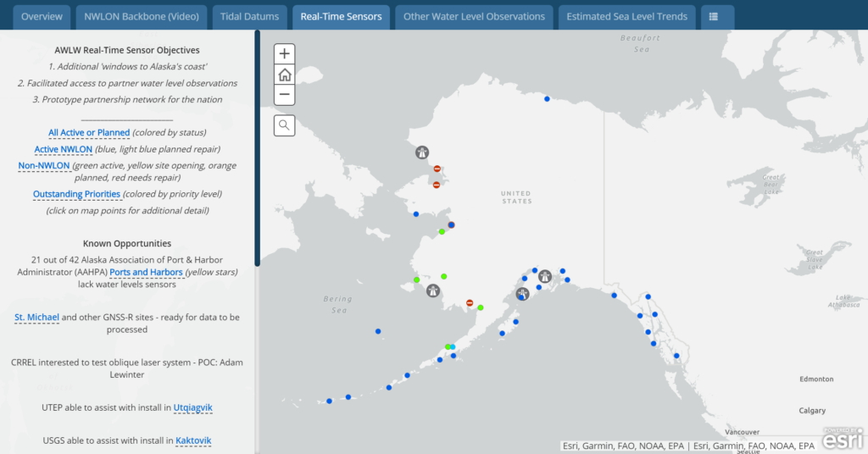
Task: Switch to the Estimated Sea Level Trends tab
Action: (x=626, y=17)
